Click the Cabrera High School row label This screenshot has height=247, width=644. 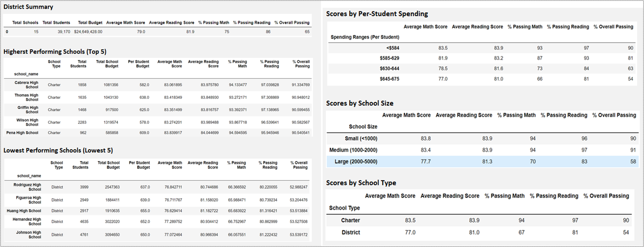pos(26,85)
